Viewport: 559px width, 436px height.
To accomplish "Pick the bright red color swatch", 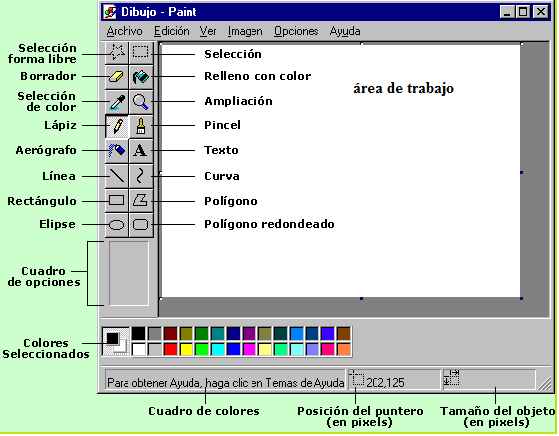I will click(170, 349).
